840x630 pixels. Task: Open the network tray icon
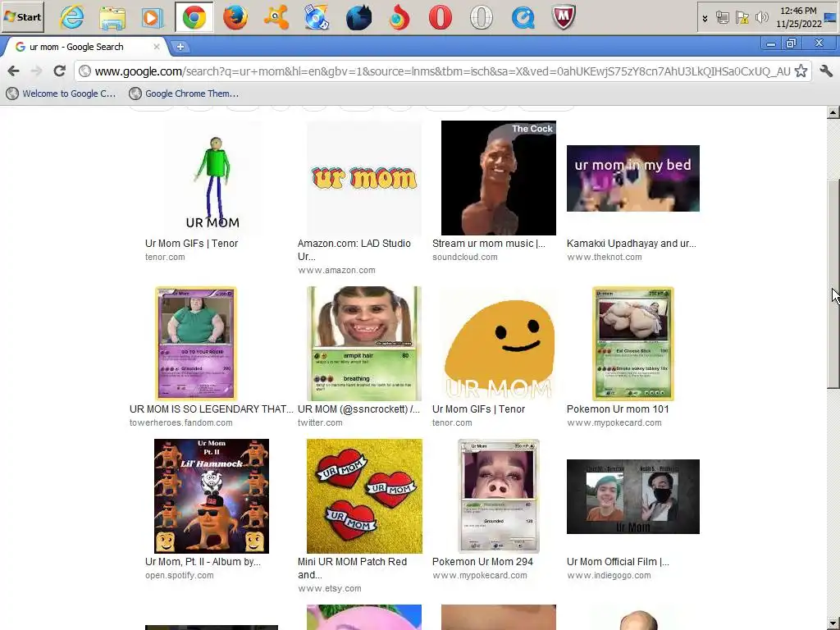click(722, 18)
